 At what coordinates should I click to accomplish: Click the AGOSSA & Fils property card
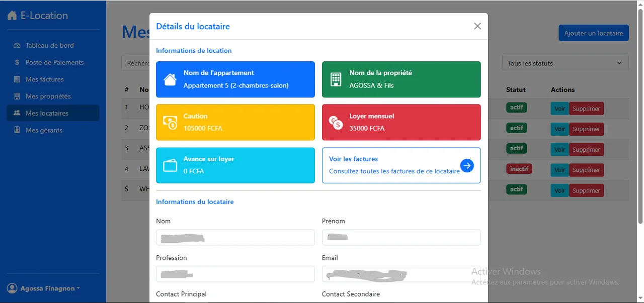401,79
